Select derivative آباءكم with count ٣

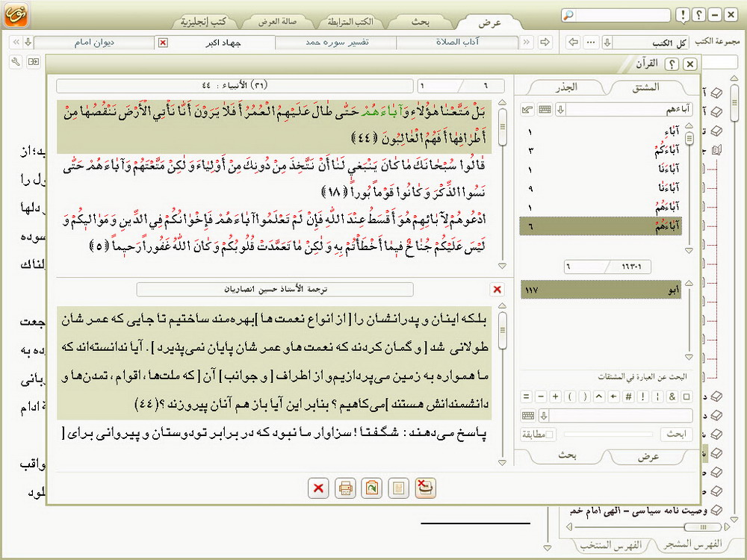click(x=601, y=151)
